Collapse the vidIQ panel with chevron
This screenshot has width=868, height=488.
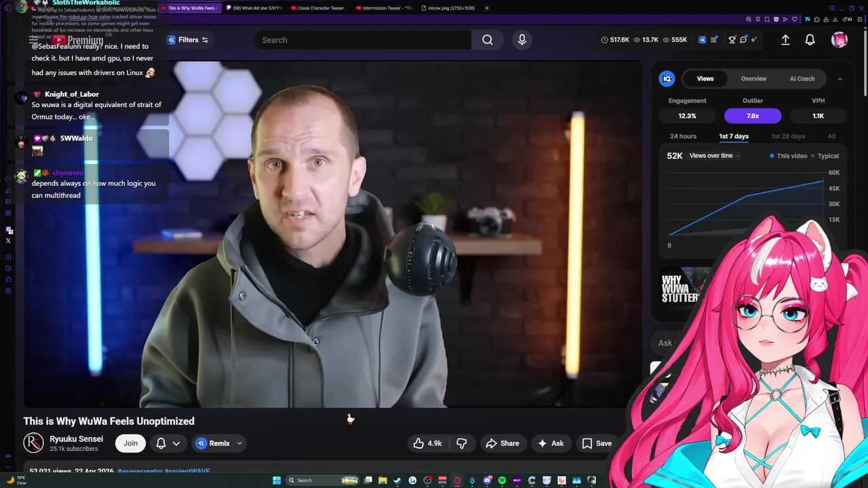click(x=840, y=79)
